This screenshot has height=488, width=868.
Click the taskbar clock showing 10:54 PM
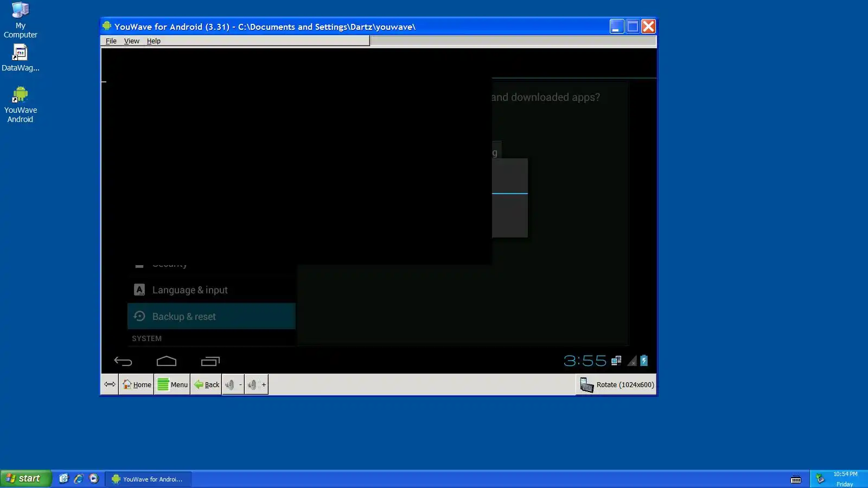[x=845, y=474]
